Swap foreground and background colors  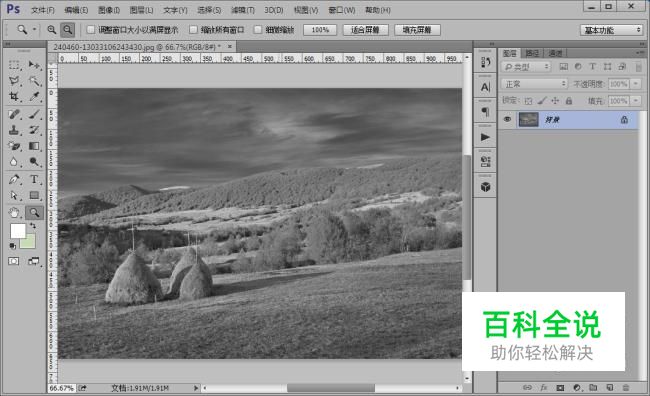33,226
